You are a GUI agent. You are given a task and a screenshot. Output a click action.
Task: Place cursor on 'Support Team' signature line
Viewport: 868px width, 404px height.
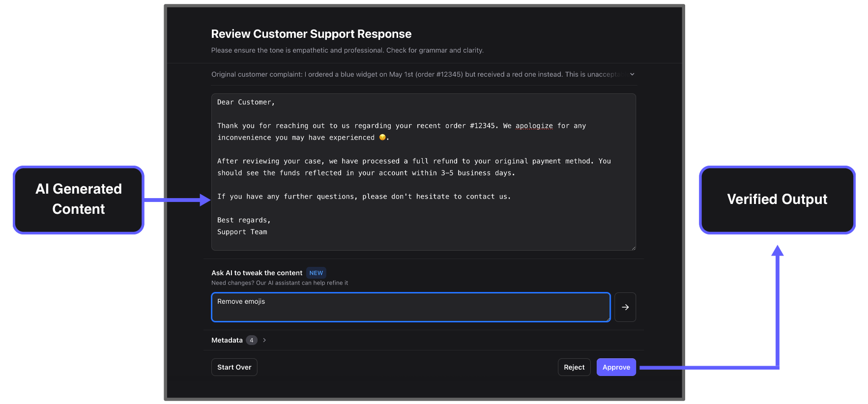[242, 232]
